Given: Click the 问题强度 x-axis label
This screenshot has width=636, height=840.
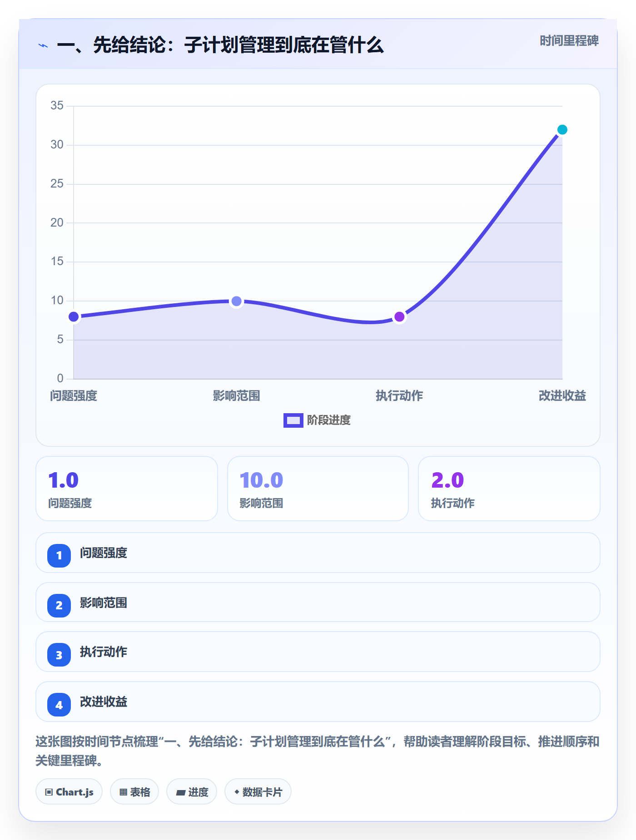Looking at the screenshot, I should click(x=74, y=396).
